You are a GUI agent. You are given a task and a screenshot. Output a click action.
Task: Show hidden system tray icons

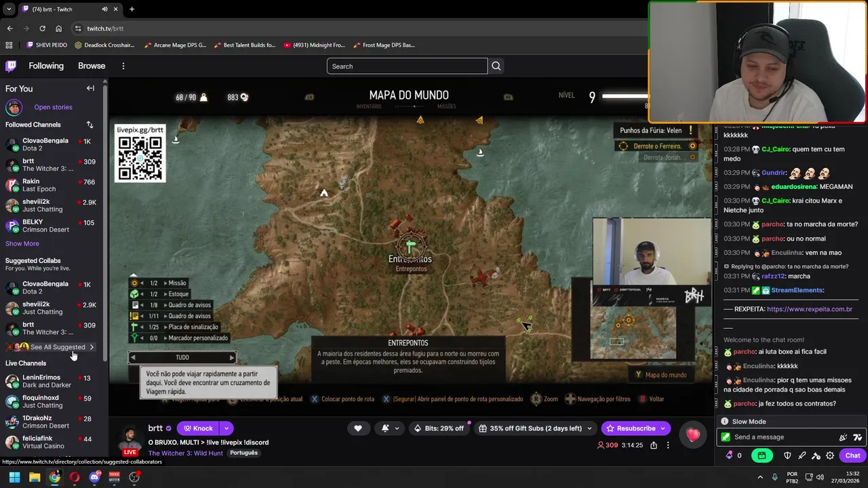click(x=759, y=477)
